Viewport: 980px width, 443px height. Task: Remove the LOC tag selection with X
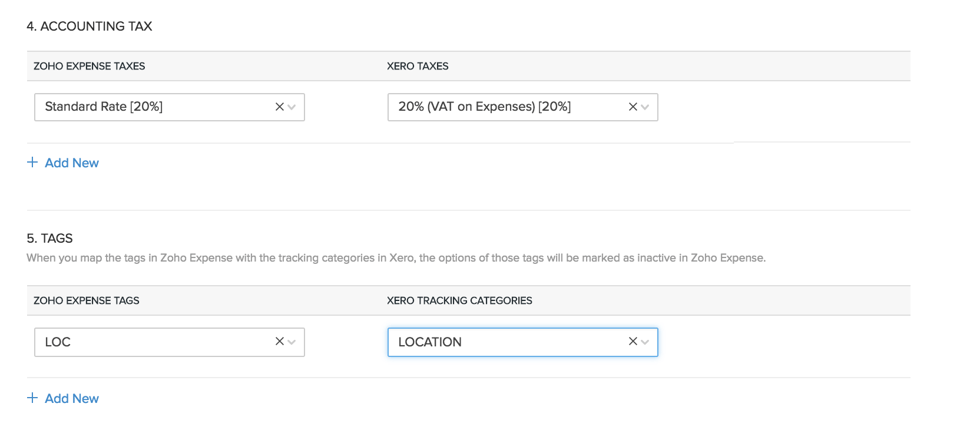tap(279, 341)
